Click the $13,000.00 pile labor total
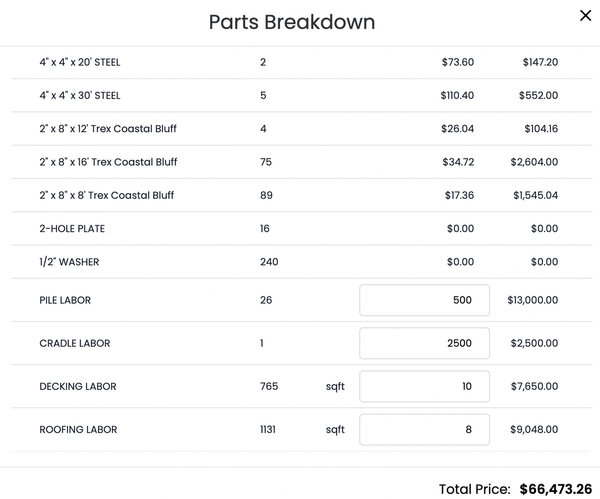The width and height of the screenshot is (600, 499). coord(533,300)
